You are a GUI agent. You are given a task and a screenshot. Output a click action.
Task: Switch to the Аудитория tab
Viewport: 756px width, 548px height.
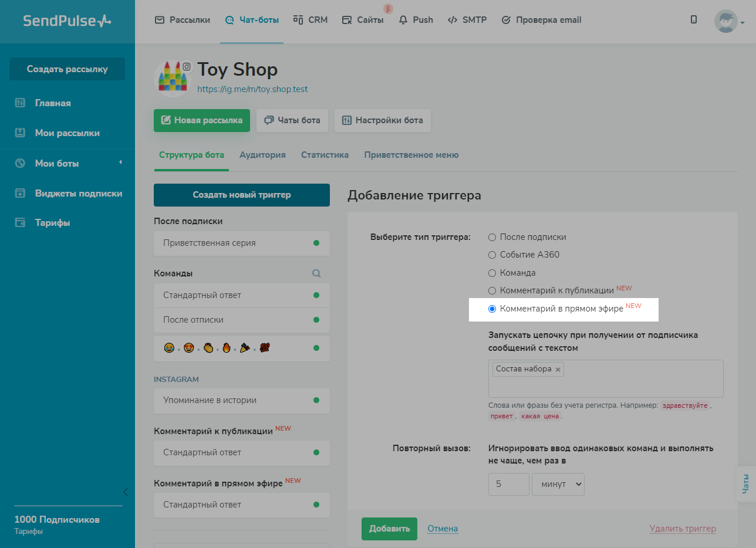coord(262,155)
